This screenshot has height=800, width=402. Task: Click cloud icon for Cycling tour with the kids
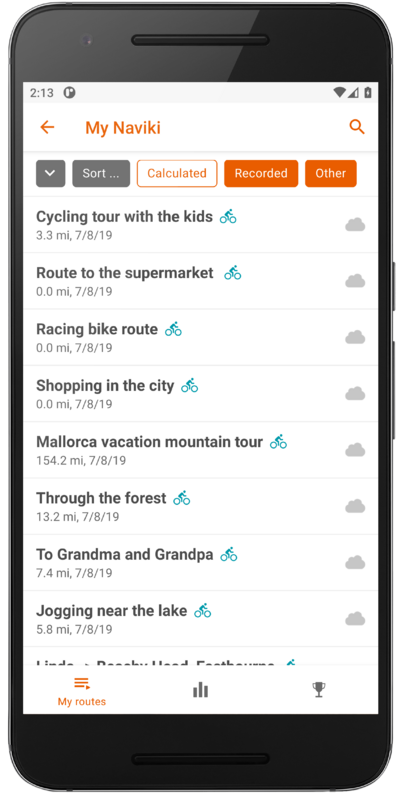(x=355, y=224)
